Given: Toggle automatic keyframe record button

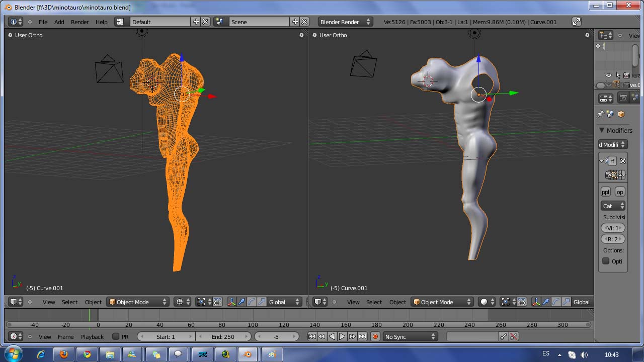Looking at the screenshot, I should pyautogui.click(x=375, y=337).
